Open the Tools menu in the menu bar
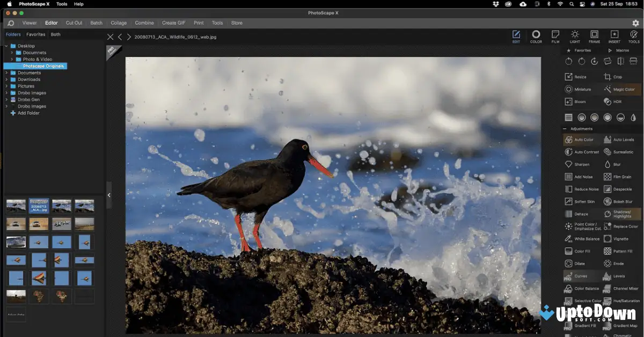Screen dimensions: 644x337 pyautogui.click(x=61, y=4)
